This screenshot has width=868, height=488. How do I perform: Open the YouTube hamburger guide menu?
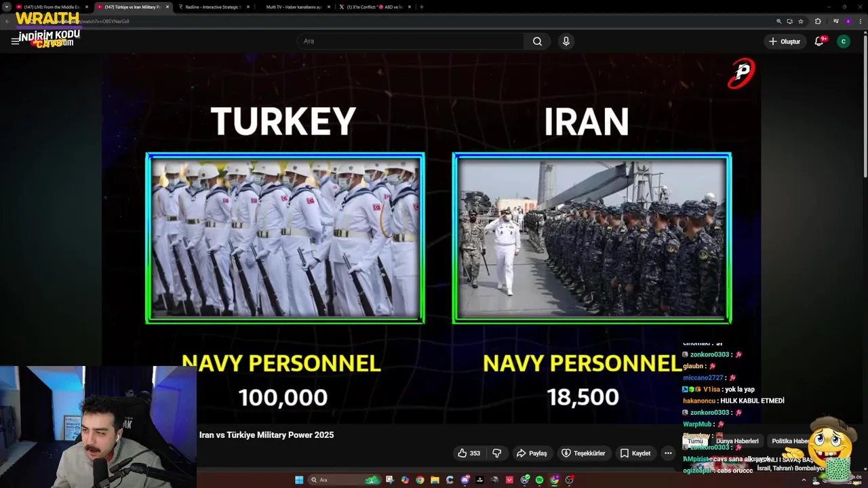tap(15, 41)
